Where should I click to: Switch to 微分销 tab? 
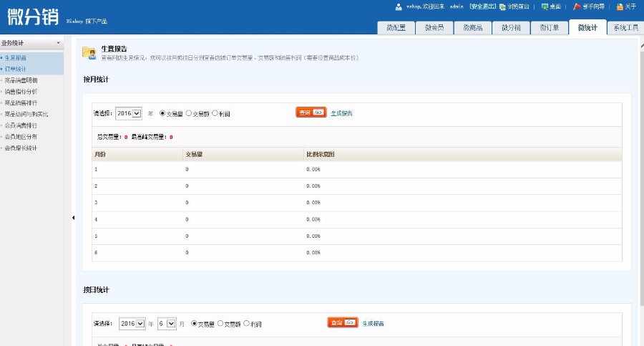(x=511, y=27)
